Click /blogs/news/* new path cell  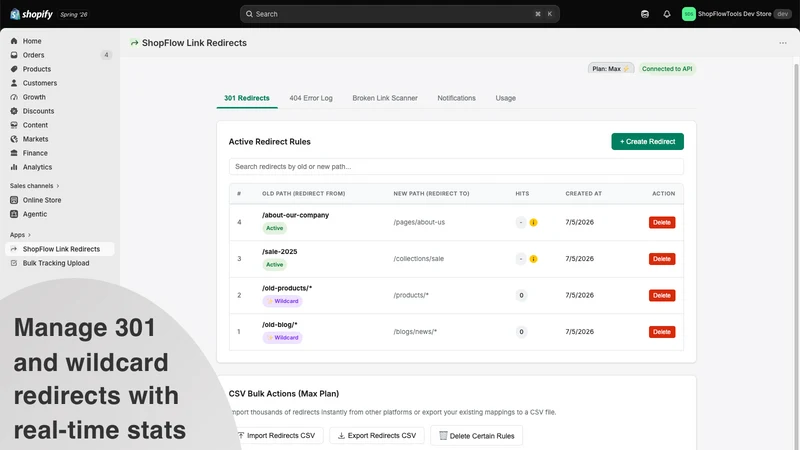click(415, 332)
